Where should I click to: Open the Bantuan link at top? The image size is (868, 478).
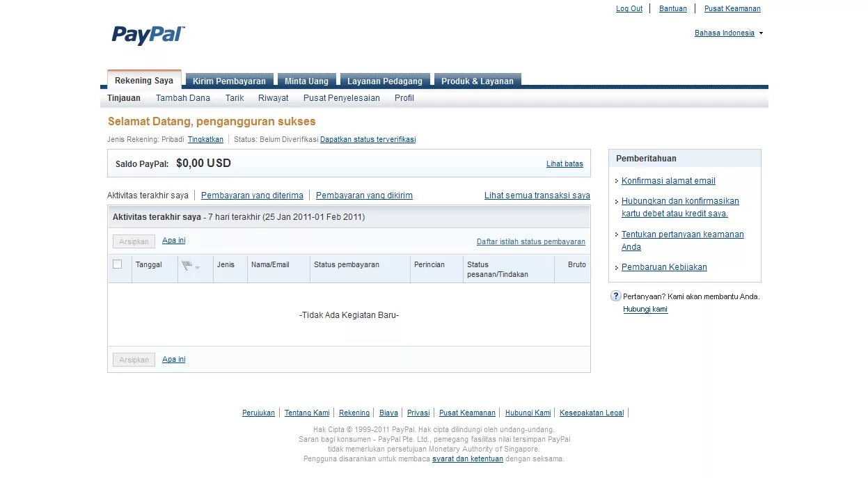(673, 8)
